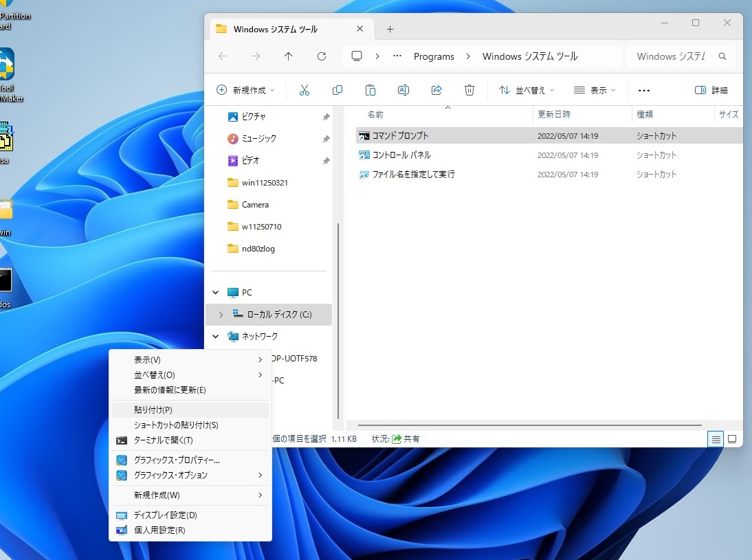752x560 pixels.
Task: Unpin ピクチャ using its pin icon
Action: [x=326, y=117]
